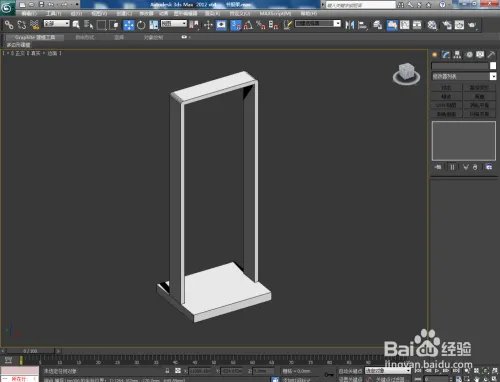Toggle Window/Crossing selection mode
Viewport: 500px width, 382px height.
(114, 25)
